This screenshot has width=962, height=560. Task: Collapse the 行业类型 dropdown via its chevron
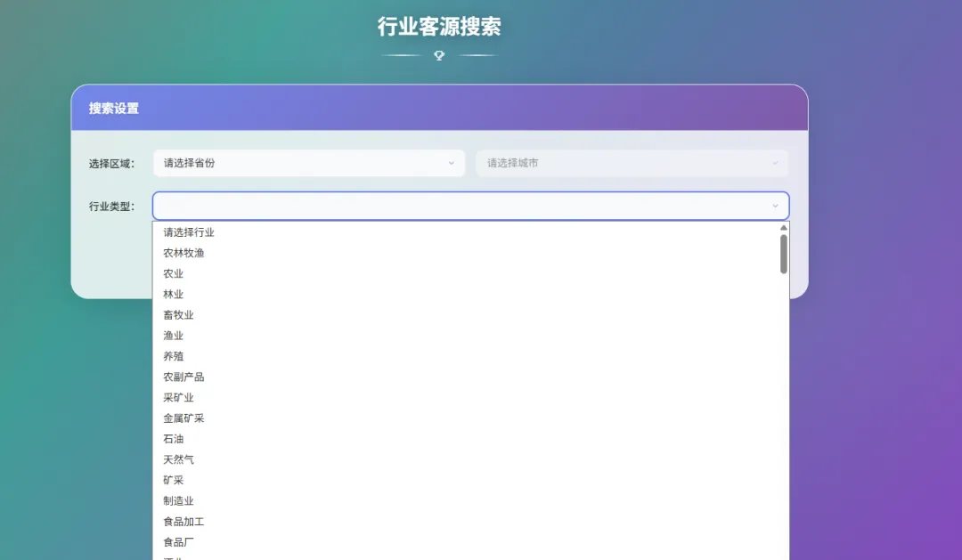[x=775, y=206]
